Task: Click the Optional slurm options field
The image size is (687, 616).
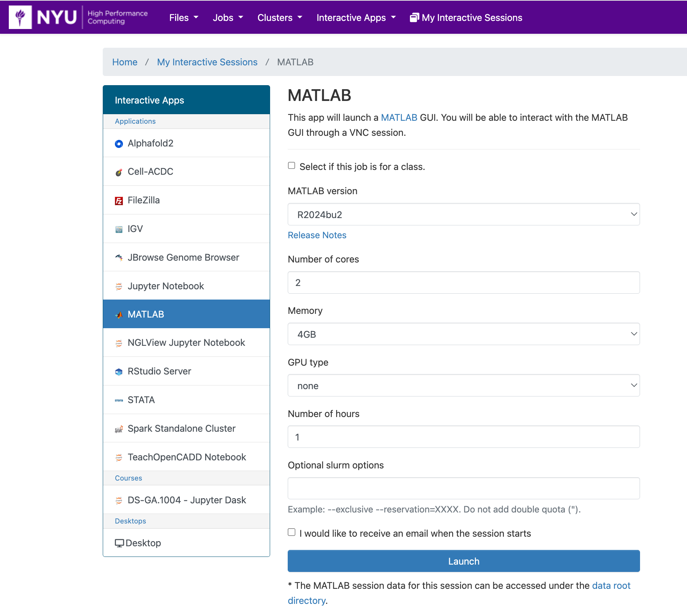Action: pos(464,488)
